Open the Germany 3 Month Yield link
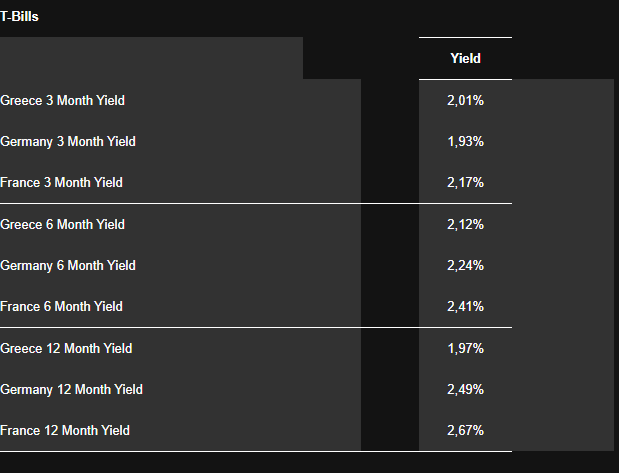The width and height of the screenshot is (619, 473). 68,141
